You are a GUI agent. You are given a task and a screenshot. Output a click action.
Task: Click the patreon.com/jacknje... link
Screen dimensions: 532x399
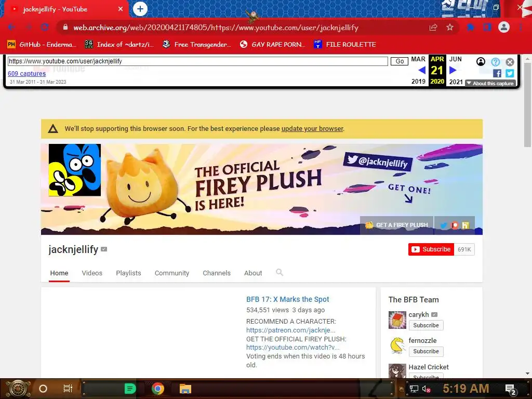point(291,330)
